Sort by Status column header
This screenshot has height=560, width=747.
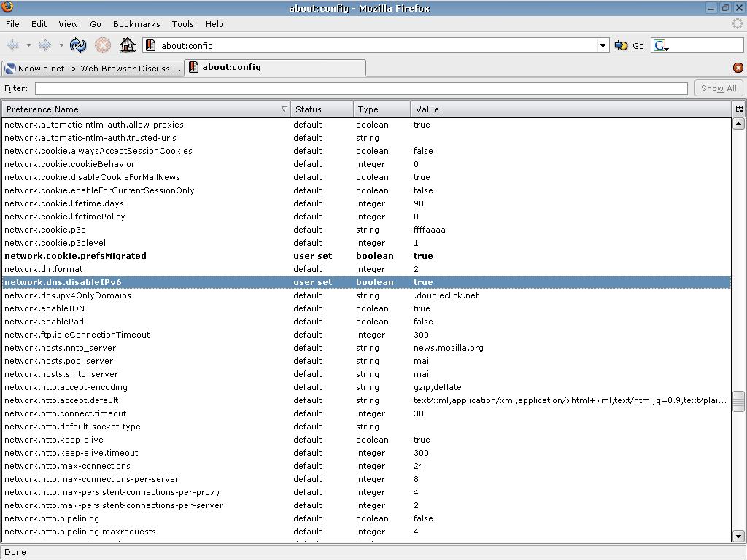pyautogui.click(x=322, y=109)
